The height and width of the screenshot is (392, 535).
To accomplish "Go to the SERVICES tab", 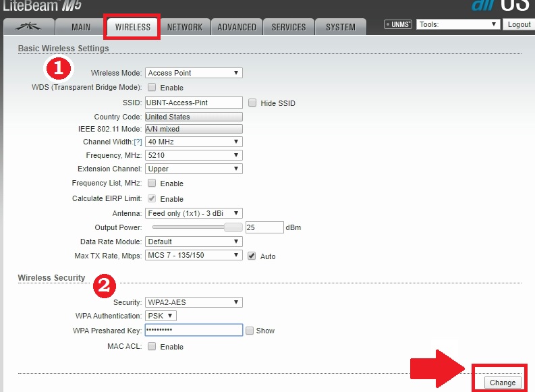I will click(x=289, y=27).
